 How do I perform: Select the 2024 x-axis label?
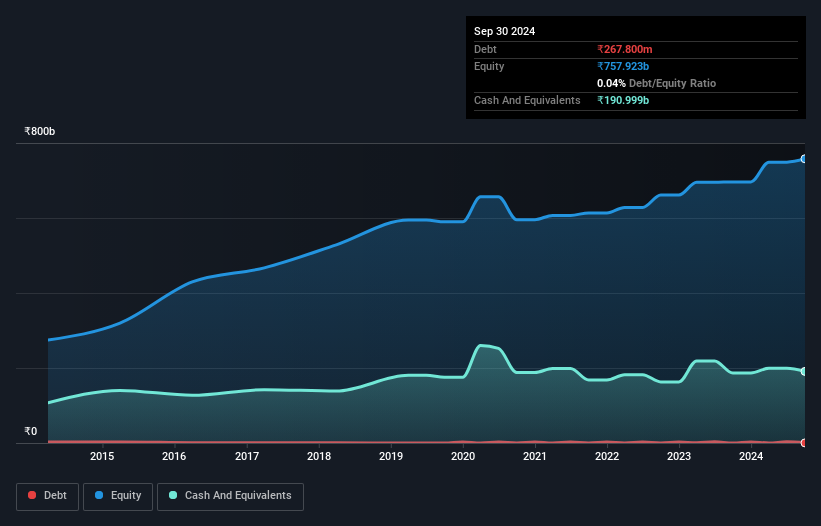point(751,457)
